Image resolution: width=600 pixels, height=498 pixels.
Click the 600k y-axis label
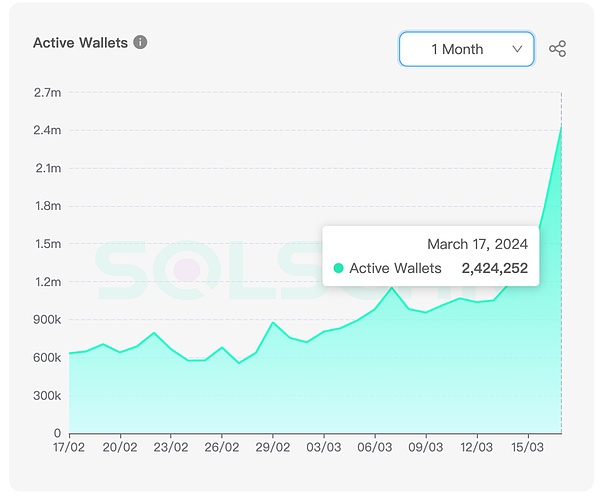46,358
